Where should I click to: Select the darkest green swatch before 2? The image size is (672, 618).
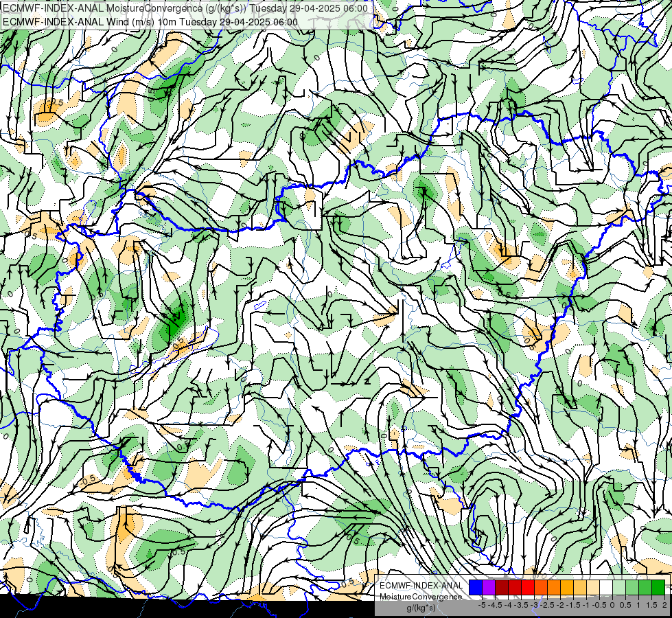(x=658, y=588)
